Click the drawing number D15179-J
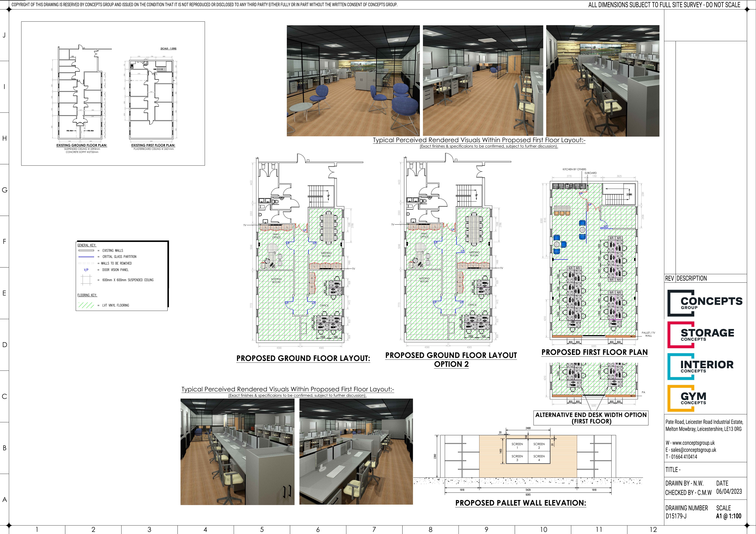The width and height of the screenshot is (756, 534). pos(676,516)
